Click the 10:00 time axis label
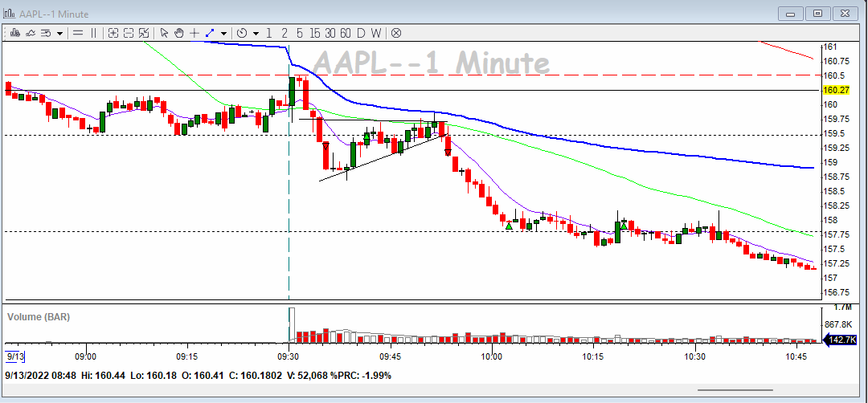The height and width of the screenshot is (403, 868). coord(492,356)
